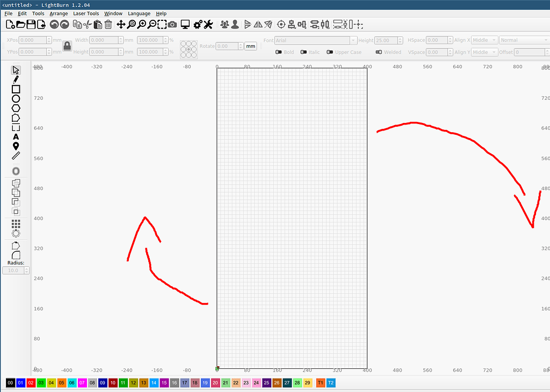Open the laser Preview window

coord(185,24)
